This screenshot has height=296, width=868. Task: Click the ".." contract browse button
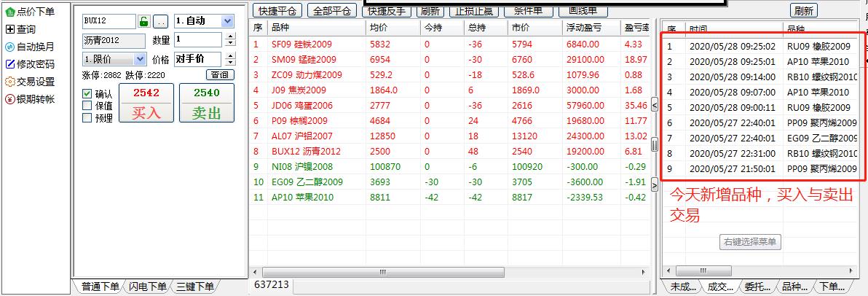[160, 22]
